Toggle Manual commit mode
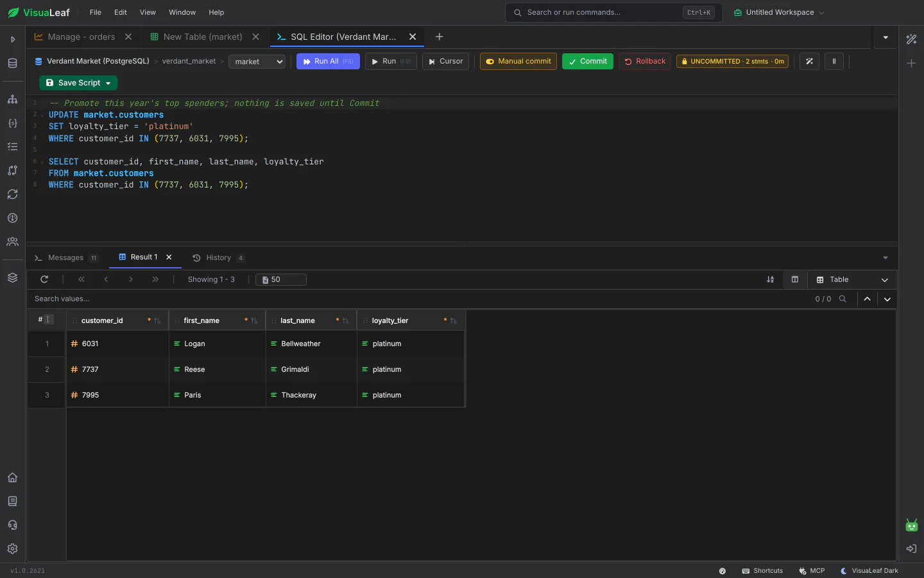The height and width of the screenshot is (578, 924). pyautogui.click(x=518, y=62)
